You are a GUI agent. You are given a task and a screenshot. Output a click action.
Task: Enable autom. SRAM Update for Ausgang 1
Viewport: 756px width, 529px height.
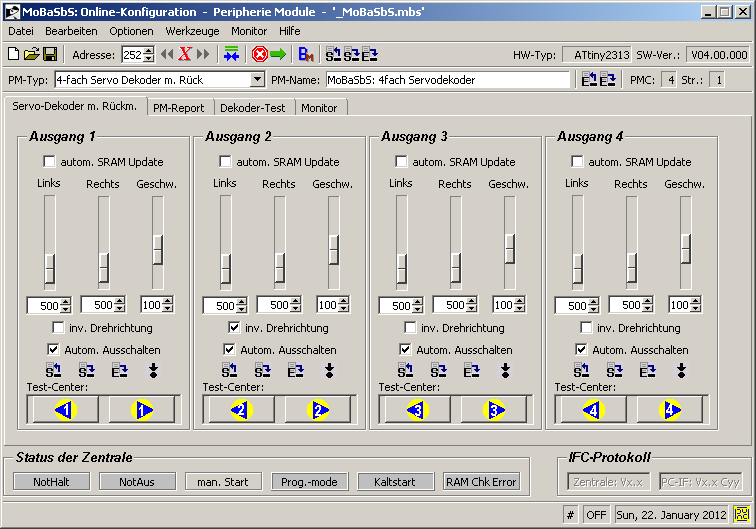tap(50, 162)
